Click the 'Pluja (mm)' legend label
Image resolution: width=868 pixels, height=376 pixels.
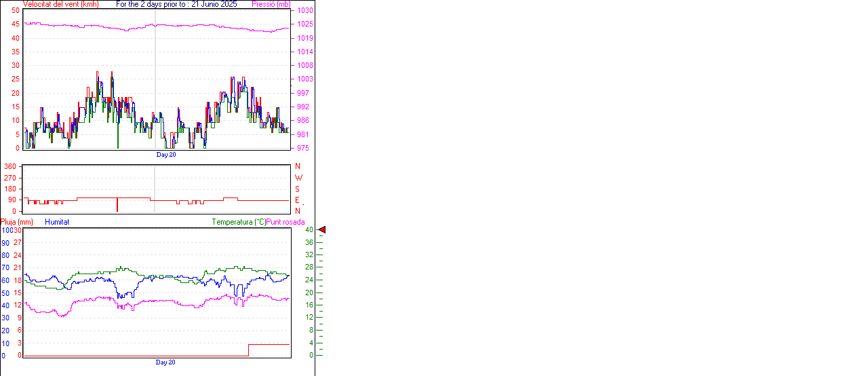coord(17,222)
